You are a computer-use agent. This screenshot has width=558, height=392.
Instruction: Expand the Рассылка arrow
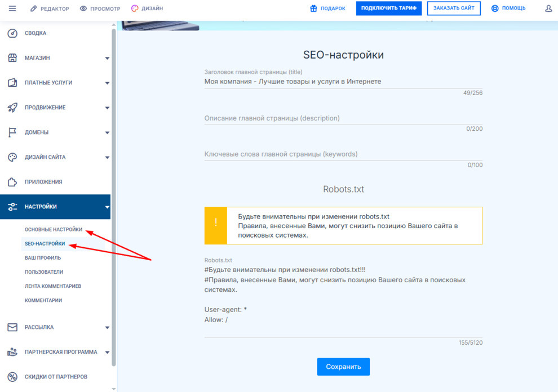107,328
